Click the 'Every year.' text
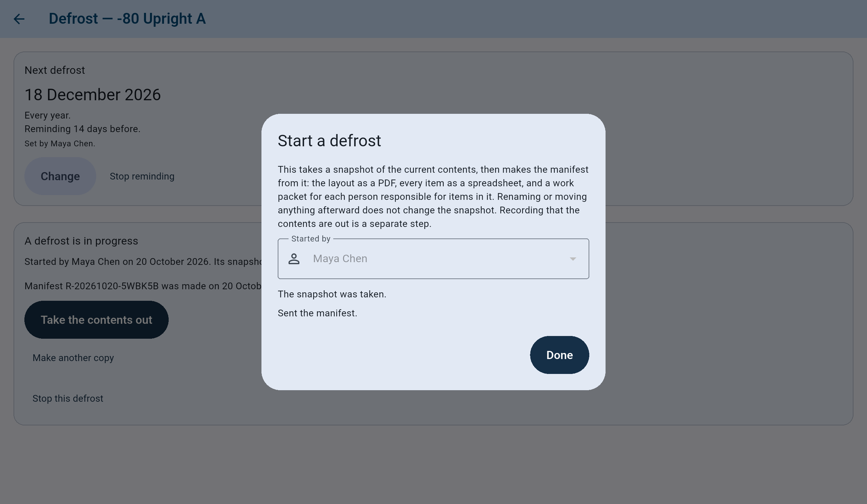 tap(47, 115)
